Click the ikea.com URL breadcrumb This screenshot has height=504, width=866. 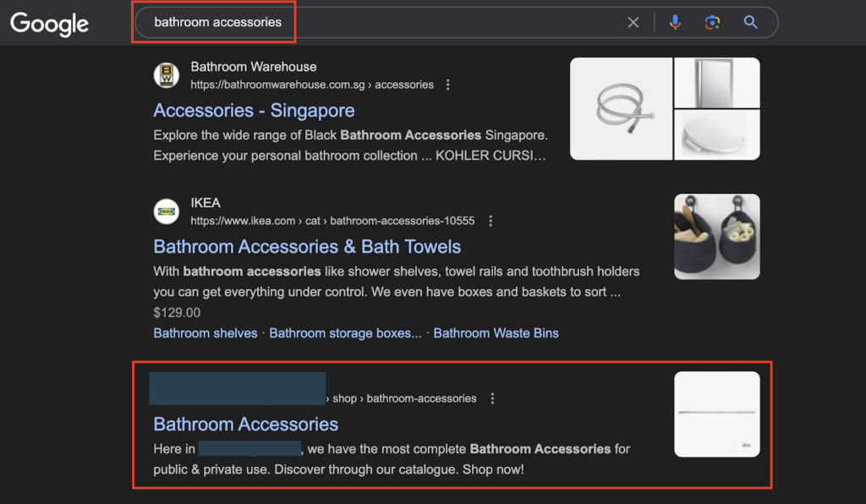tap(332, 221)
